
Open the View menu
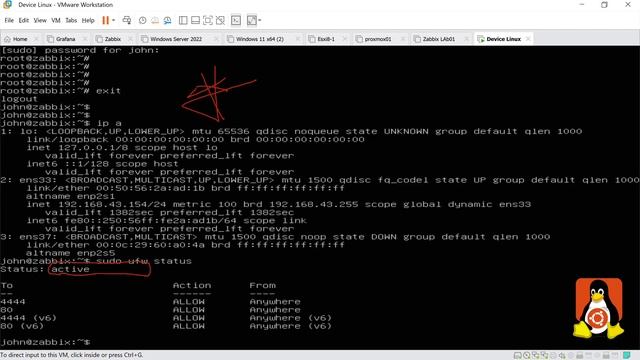click(x=40, y=20)
